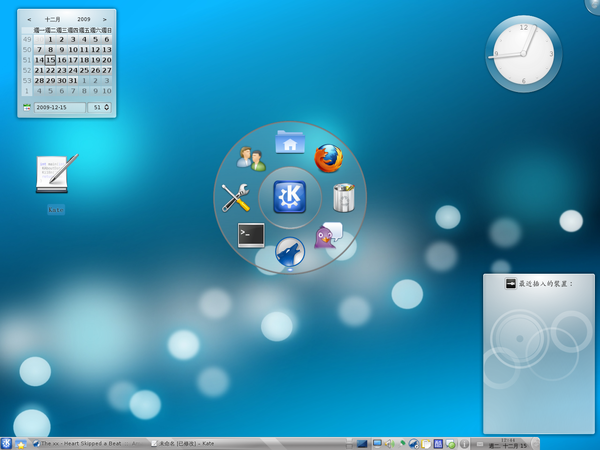Click week number 52 in the calendar

tap(27, 70)
